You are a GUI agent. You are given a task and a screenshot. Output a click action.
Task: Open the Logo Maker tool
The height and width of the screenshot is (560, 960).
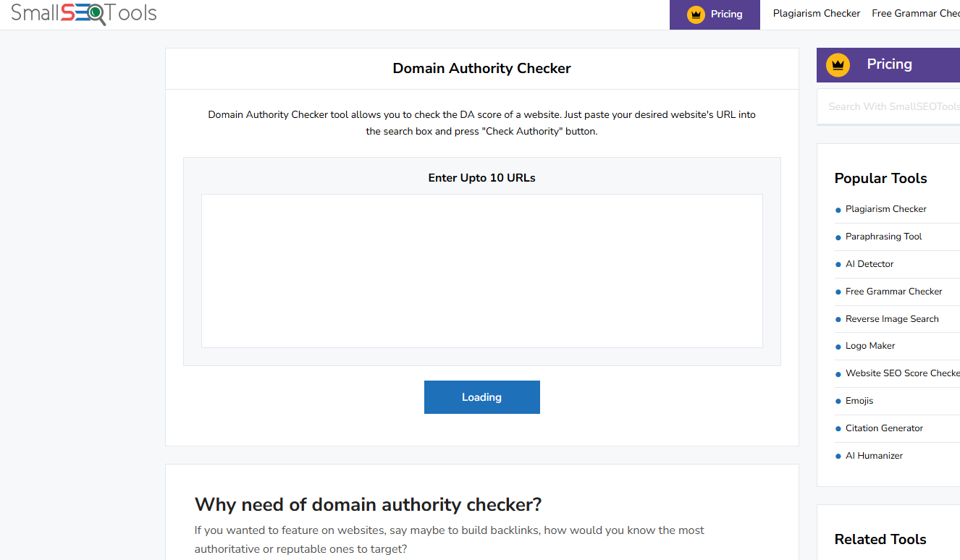870,345
